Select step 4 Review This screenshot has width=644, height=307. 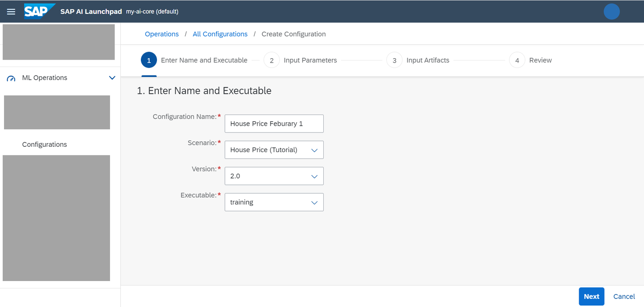pyautogui.click(x=530, y=60)
